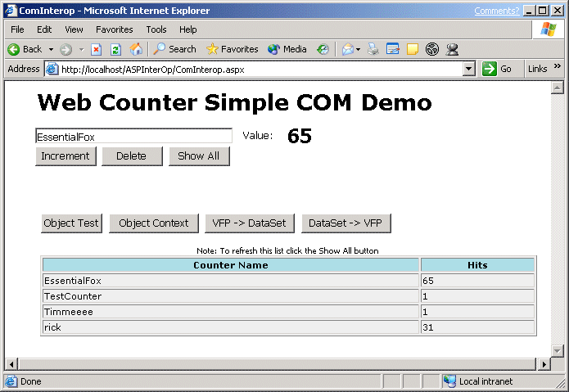
Task: Click the Mail toolbar icon
Action: pyautogui.click(x=347, y=49)
